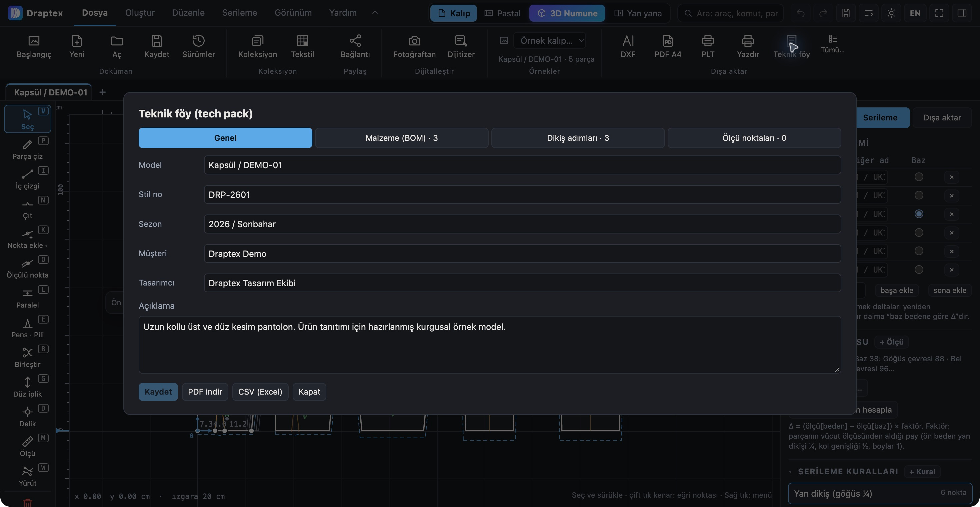Export pattern as DXF
Viewport: 980px width, 507px height.
(x=628, y=46)
